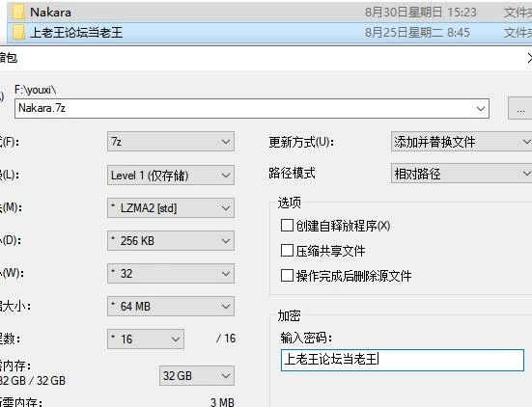Click the date 8月30日星期日 15:23
532x407 pixels.
click(x=421, y=13)
